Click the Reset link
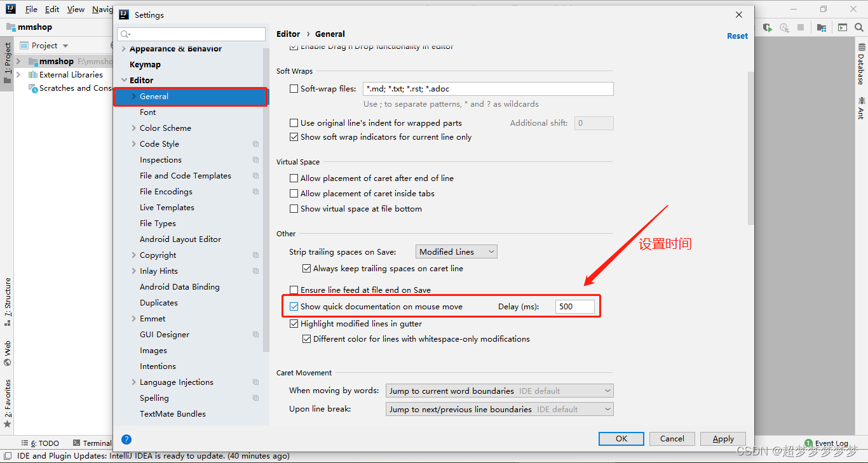 [737, 36]
